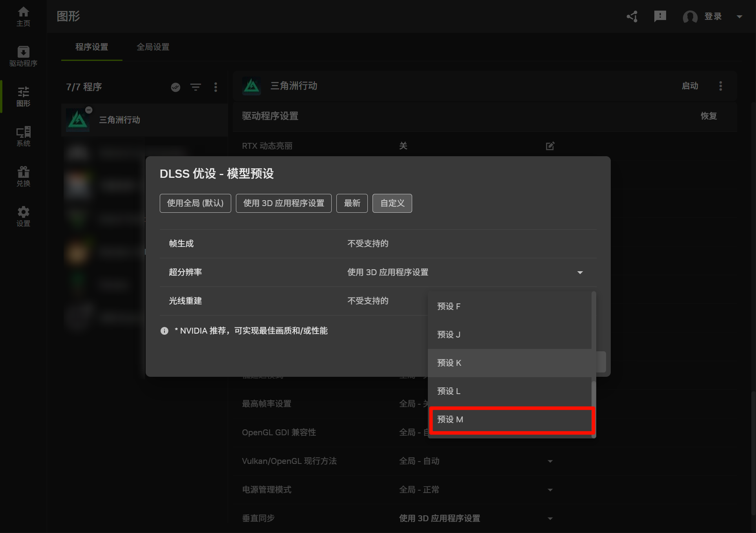Select the 自定义 preset option
The image size is (756, 533).
point(392,203)
